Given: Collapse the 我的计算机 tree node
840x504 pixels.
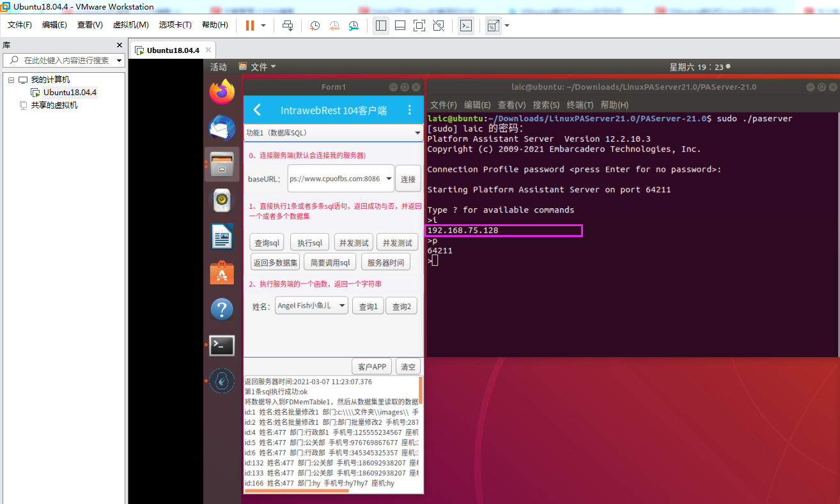Looking at the screenshot, I should point(11,80).
